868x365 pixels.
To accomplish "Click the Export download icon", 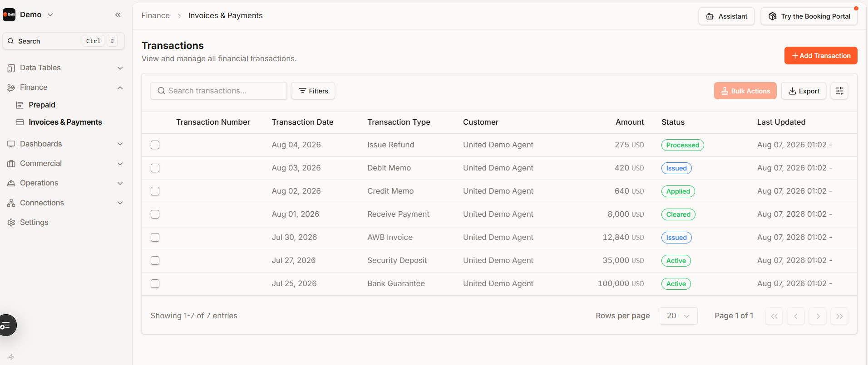I will 792,91.
